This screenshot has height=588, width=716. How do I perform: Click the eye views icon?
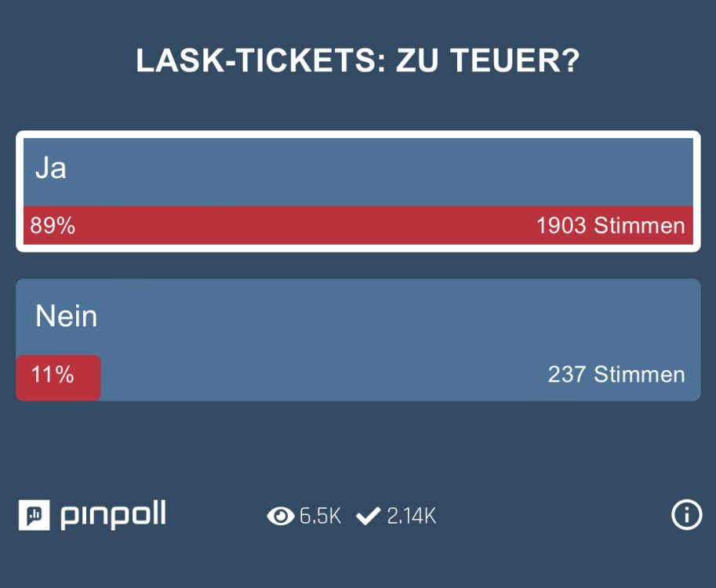[x=280, y=516]
